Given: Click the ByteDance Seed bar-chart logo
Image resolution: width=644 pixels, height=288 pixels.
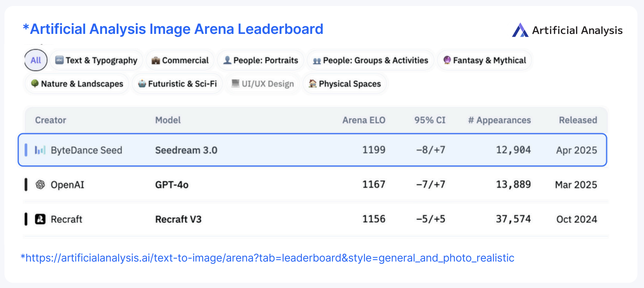Looking at the screenshot, I should tap(40, 150).
